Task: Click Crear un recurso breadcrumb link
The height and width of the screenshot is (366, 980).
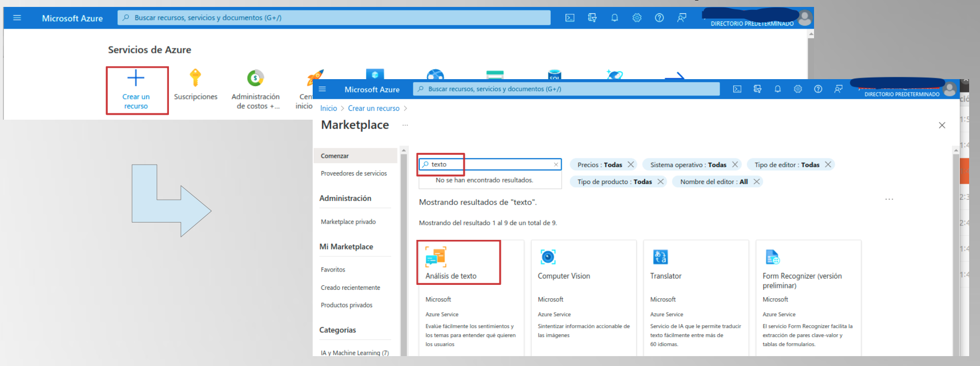Action: (x=373, y=108)
